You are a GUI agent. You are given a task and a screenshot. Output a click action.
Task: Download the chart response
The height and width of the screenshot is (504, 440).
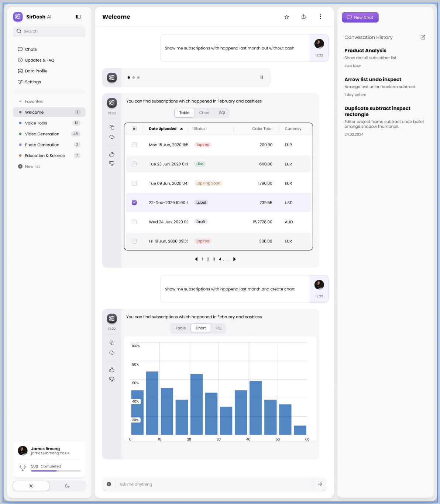[112, 353]
